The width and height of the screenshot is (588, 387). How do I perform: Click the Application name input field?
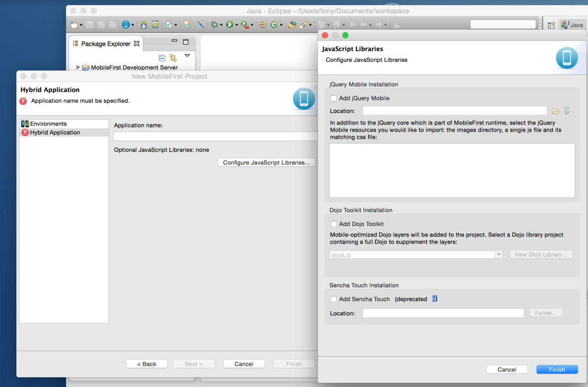(x=215, y=136)
